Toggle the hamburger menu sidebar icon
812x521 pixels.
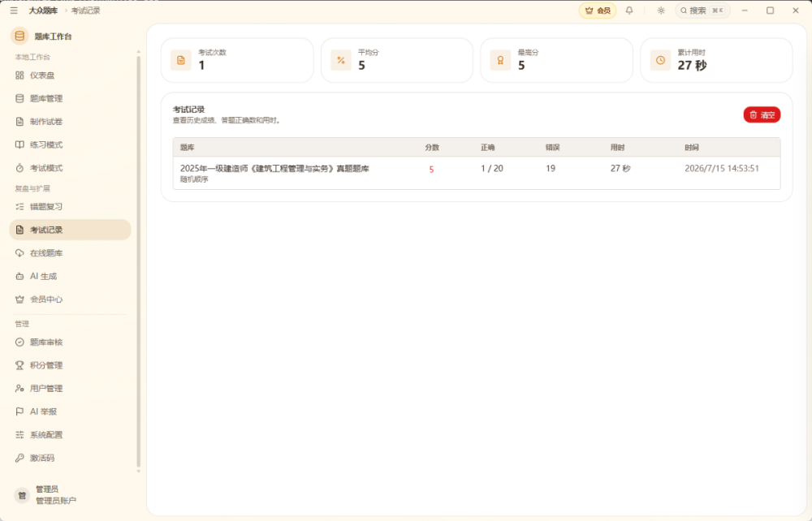pyautogui.click(x=14, y=11)
